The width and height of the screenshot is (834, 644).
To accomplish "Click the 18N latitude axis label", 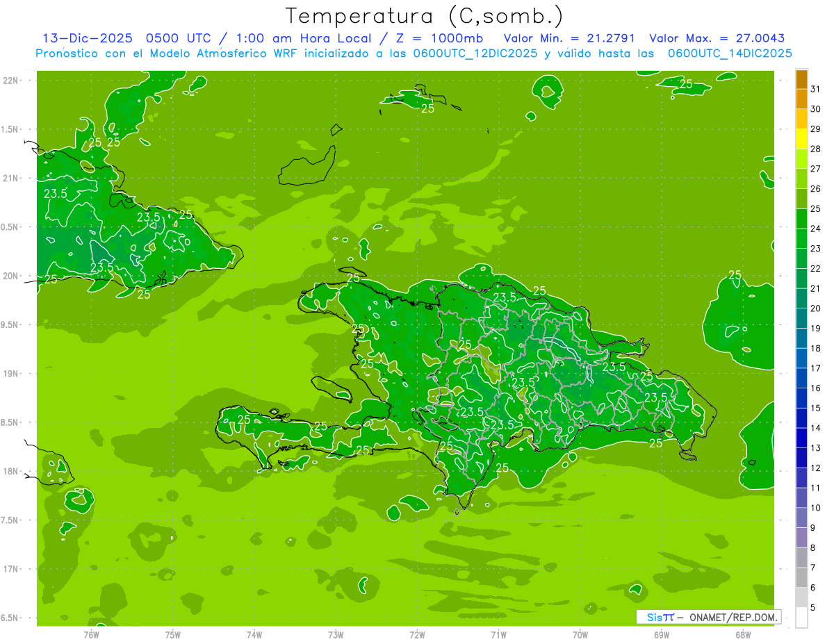I will tap(10, 471).
